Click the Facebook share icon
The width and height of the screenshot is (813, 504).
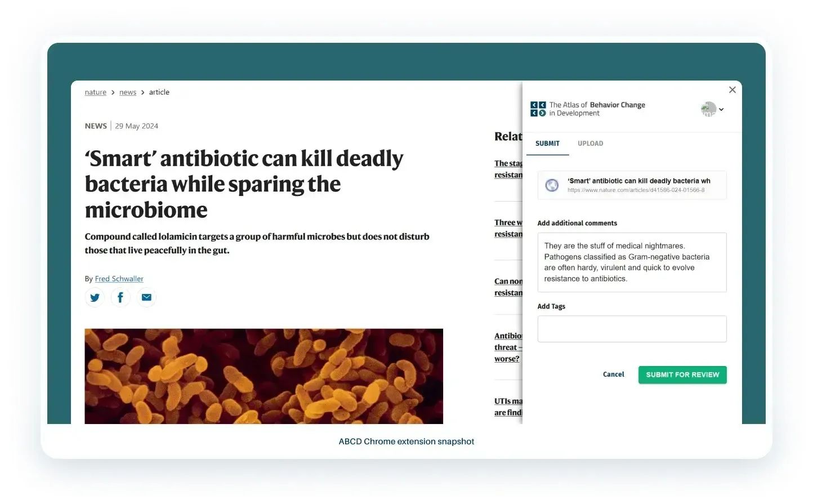coord(120,297)
